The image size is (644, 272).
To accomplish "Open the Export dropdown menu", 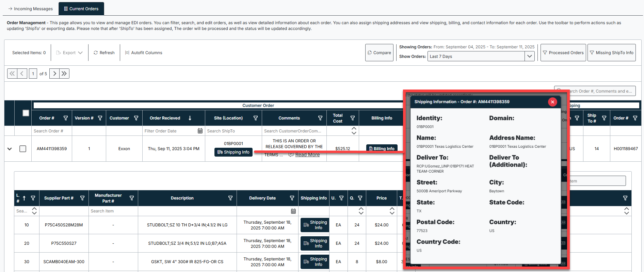I will pyautogui.click(x=69, y=53).
